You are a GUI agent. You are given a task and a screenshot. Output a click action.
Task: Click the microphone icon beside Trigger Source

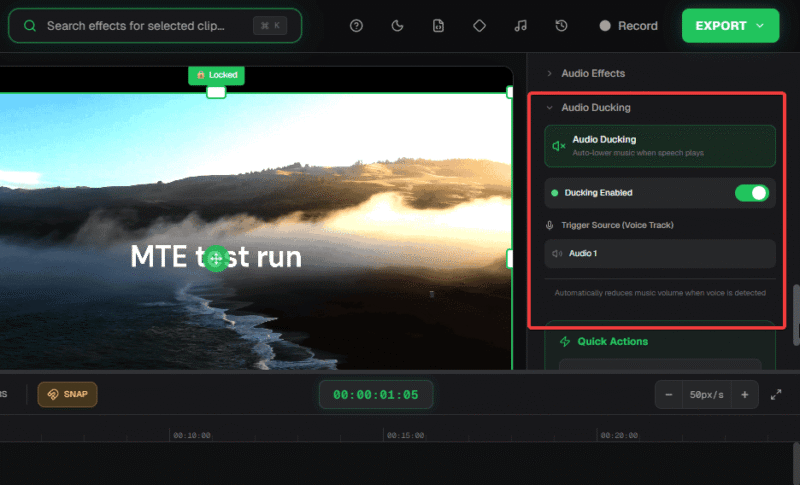point(549,225)
